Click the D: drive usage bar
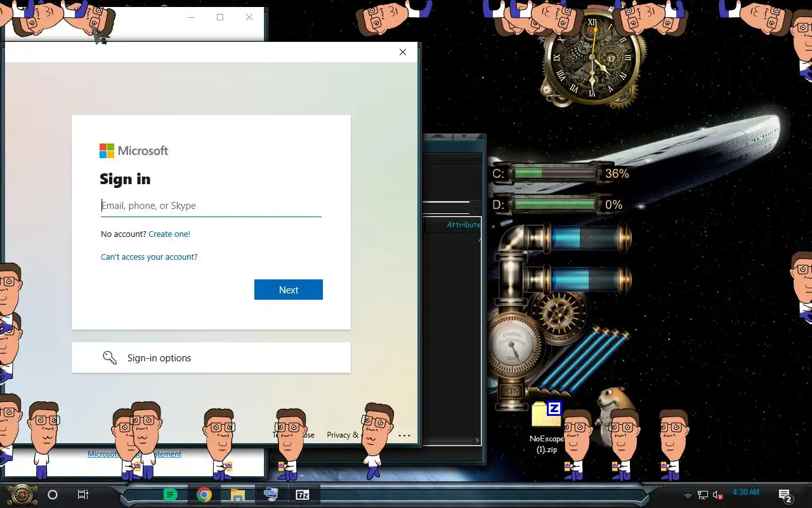 (555, 204)
